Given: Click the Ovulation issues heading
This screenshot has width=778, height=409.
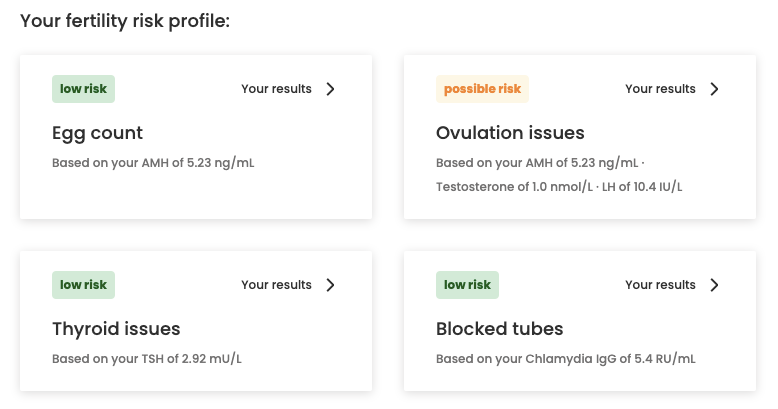Looking at the screenshot, I should [510, 133].
